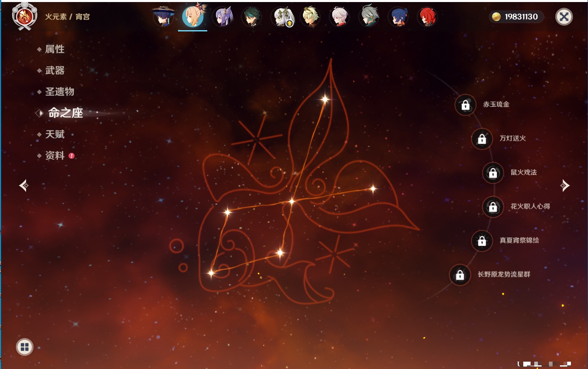Close the character screen with the X
Viewport: 588px width, 369px height.
[x=564, y=17]
